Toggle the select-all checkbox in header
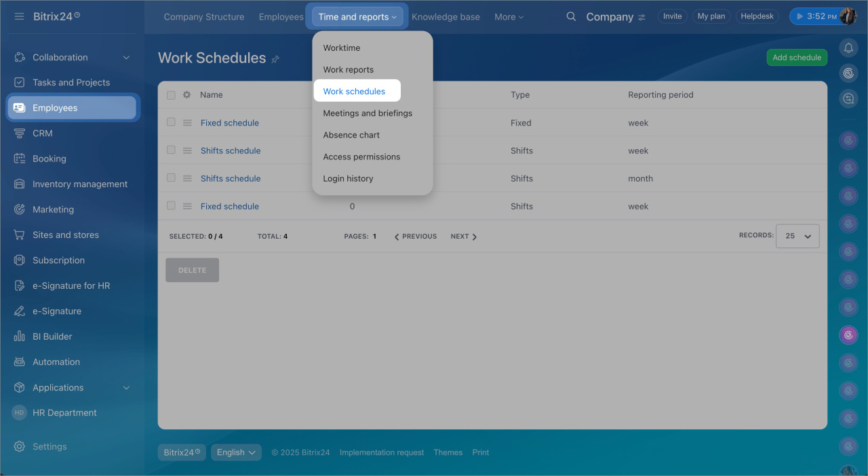The image size is (868, 476). (171, 95)
